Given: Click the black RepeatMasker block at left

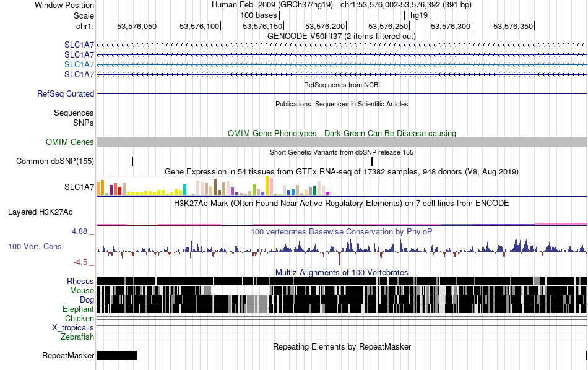Looking at the screenshot, I should [116, 355].
